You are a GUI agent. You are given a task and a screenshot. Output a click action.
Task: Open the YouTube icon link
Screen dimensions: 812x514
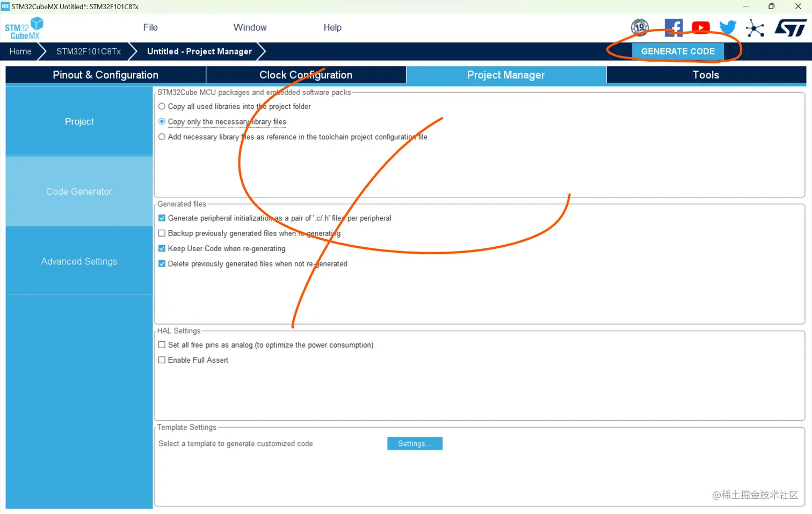pyautogui.click(x=700, y=27)
